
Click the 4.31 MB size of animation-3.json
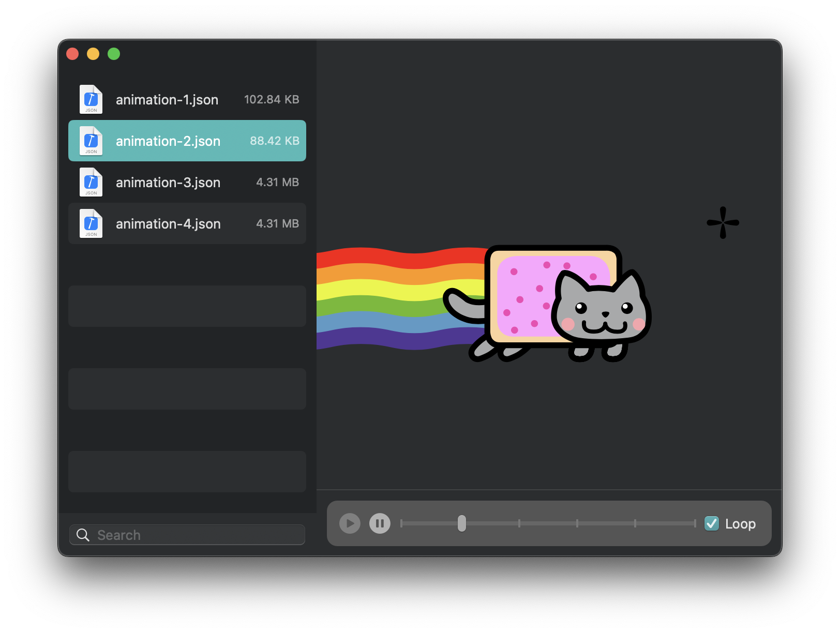coord(278,182)
